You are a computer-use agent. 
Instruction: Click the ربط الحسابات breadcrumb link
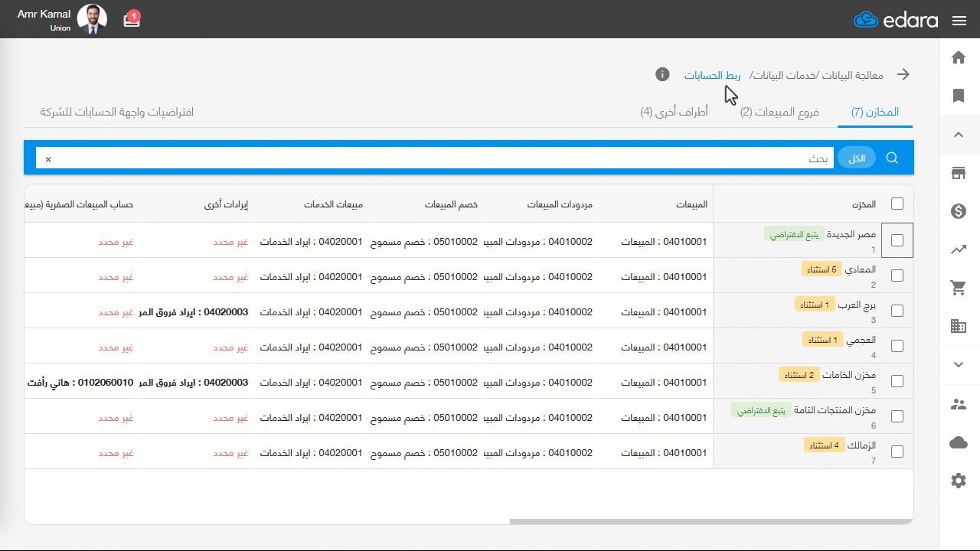713,75
